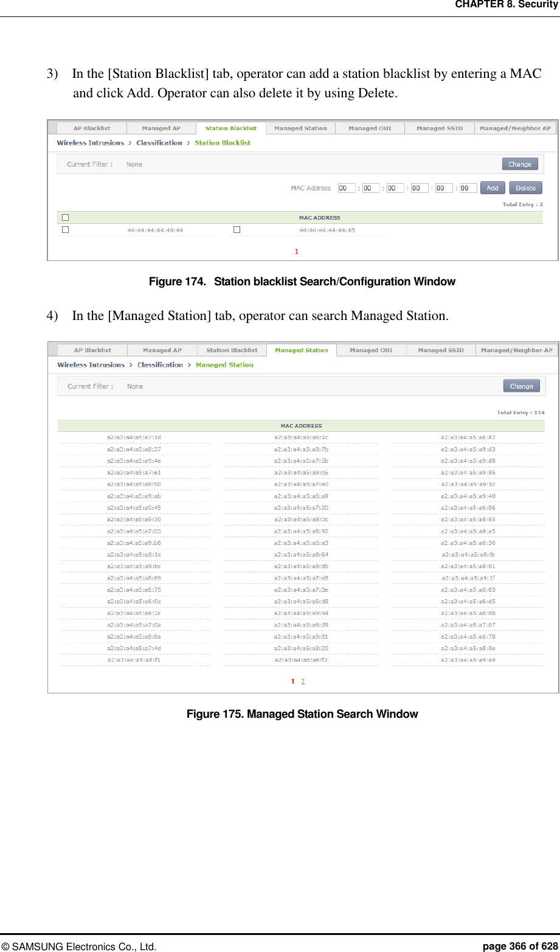Open the Managed Station tab

301,350
